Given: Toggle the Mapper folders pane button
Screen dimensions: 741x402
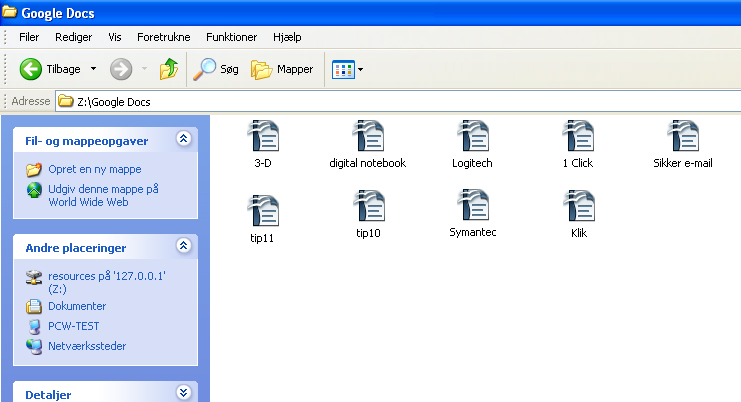Looking at the screenshot, I should click(x=282, y=69).
